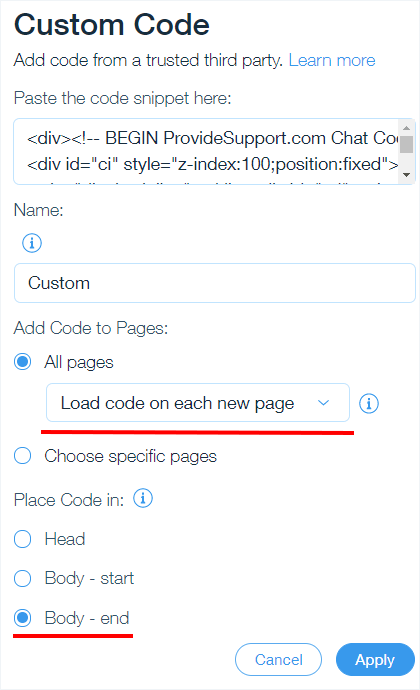Click the code snippet scrollbar thumb
Viewport: 420px width, 690px height.
[406, 144]
